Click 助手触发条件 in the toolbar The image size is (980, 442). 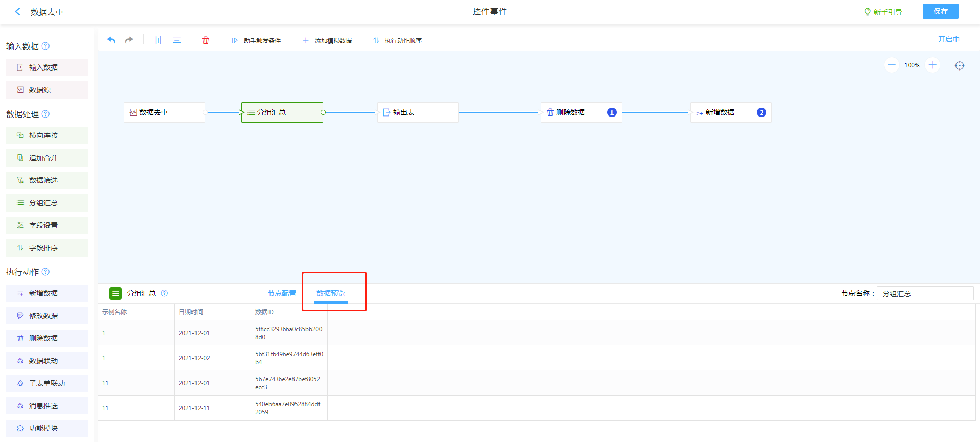[257, 40]
